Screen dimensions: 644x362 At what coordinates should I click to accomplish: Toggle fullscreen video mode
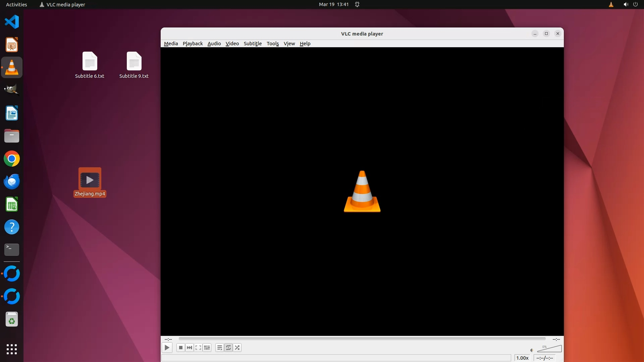198,348
